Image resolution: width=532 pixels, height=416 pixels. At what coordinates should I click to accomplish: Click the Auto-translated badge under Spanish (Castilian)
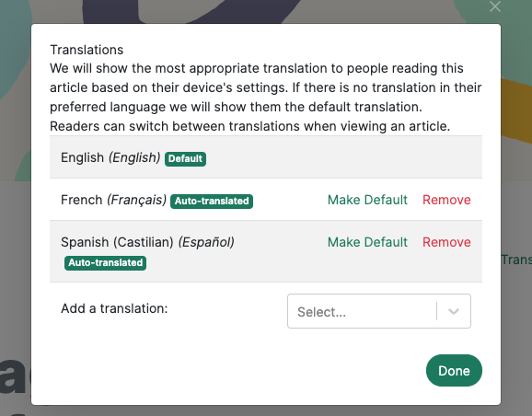pos(105,263)
